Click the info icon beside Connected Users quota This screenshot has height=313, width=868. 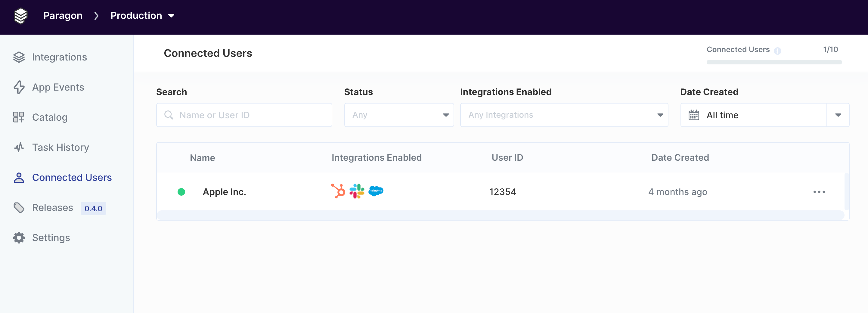pos(777,51)
